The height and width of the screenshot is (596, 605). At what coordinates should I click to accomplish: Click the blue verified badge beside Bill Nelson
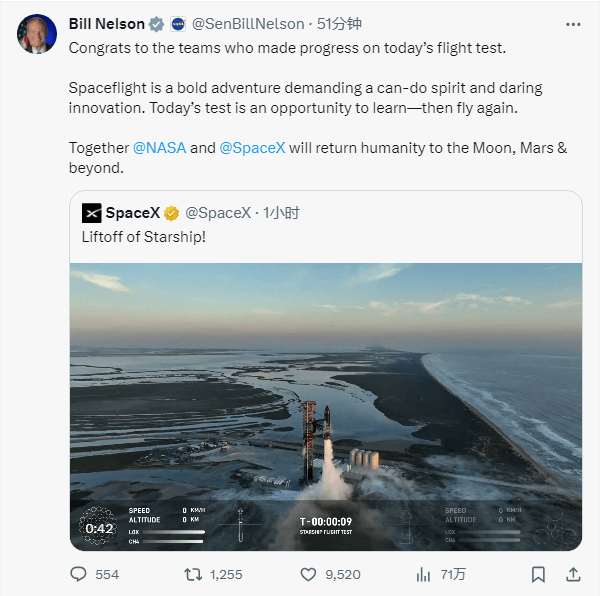[156, 24]
